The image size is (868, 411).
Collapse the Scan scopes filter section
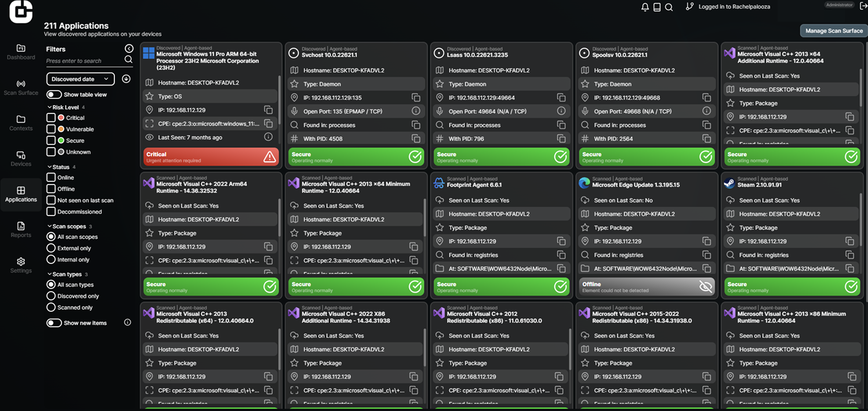pos(50,226)
